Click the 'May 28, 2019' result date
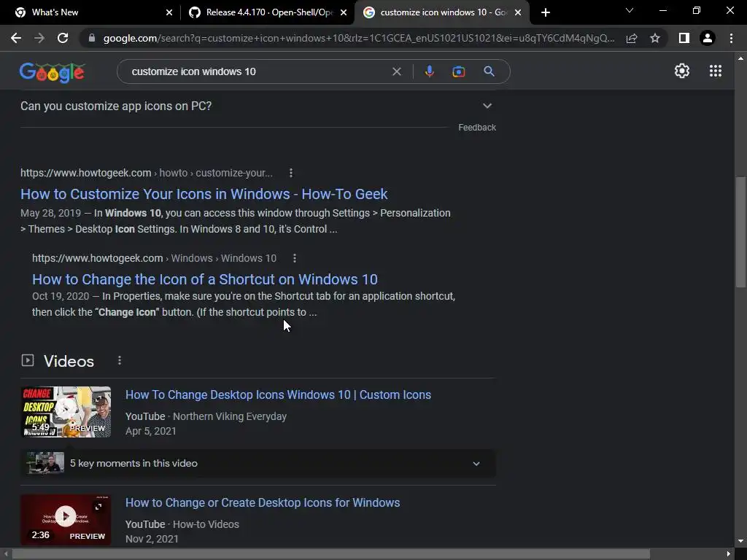The height and width of the screenshot is (560, 747). click(50, 213)
